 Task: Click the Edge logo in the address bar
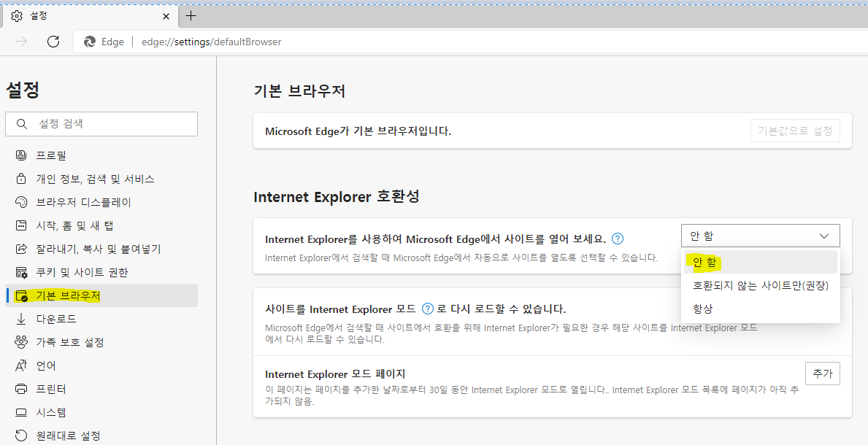90,42
